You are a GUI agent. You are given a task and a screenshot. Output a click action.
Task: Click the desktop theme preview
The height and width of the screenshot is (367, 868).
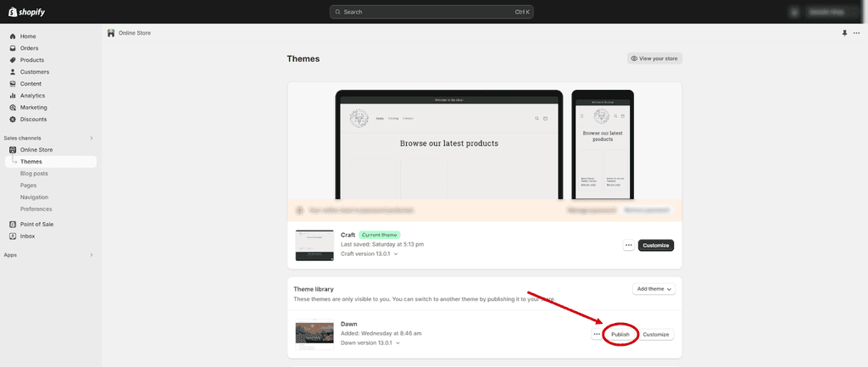coord(449,145)
